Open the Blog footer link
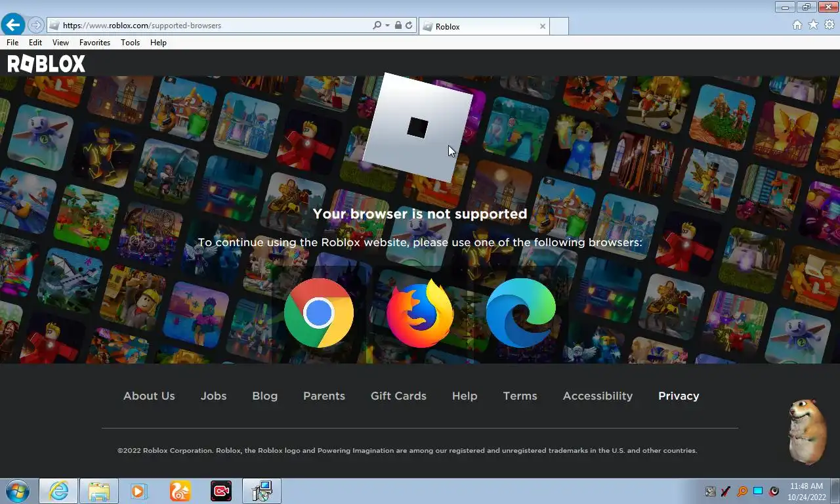 [264, 396]
